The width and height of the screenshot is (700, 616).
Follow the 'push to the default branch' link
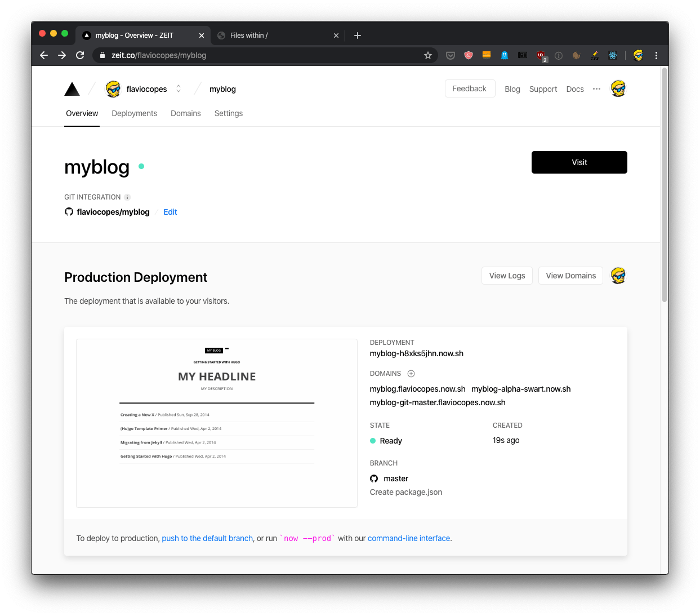[x=207, y=538]
